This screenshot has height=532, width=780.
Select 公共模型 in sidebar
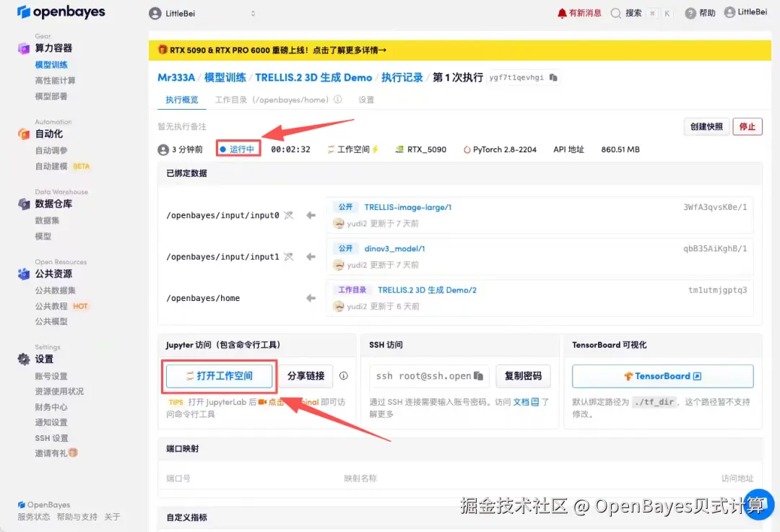51,322
